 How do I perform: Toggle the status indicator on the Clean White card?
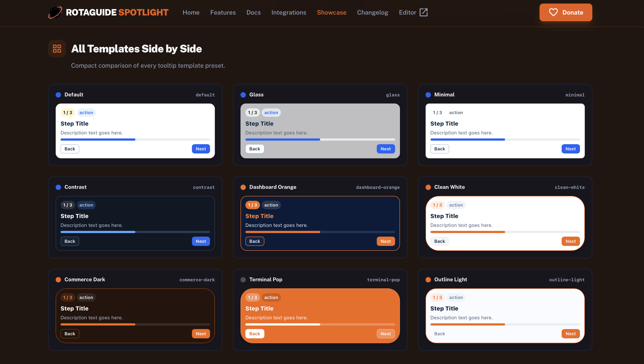pyautogui.click(x=428, y=187)
